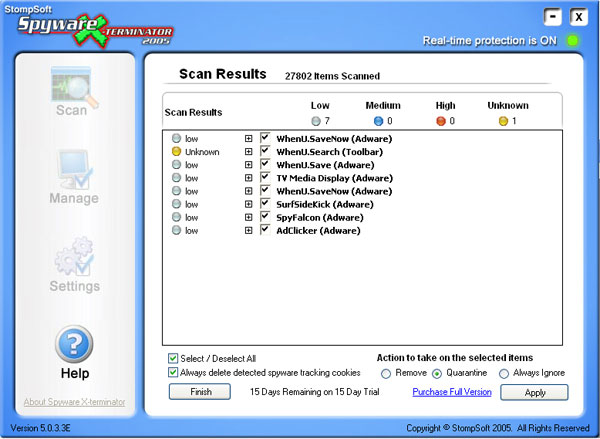Uncheck the WhenU.Save (Adware) checkbox
The height and width of the screenshot is (439, 600).
(265, 164)
